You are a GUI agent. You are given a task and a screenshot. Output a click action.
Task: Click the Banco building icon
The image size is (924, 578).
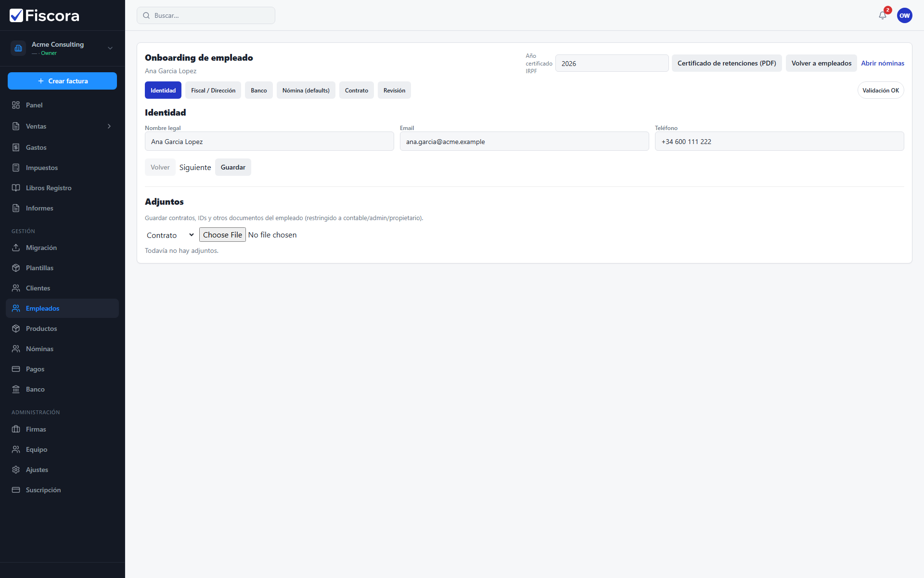pos(16,389)
